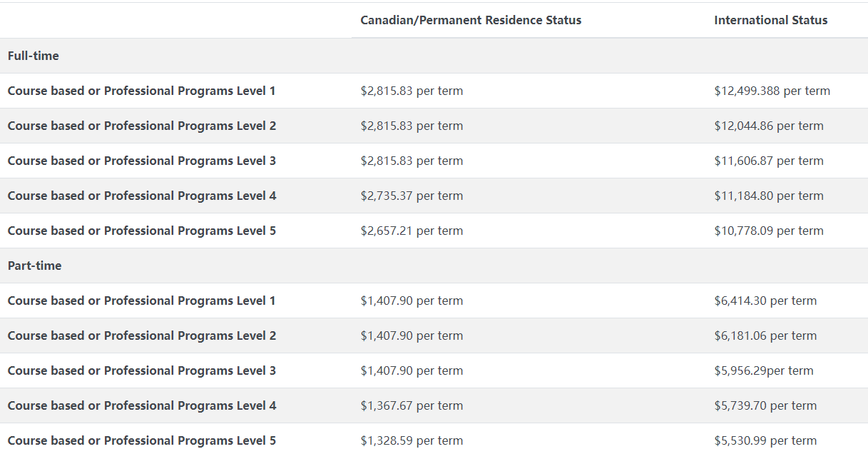Click the $6,414.30 per term cell
The height and width of the screenshot is (449, 868).
pos(765,301)
